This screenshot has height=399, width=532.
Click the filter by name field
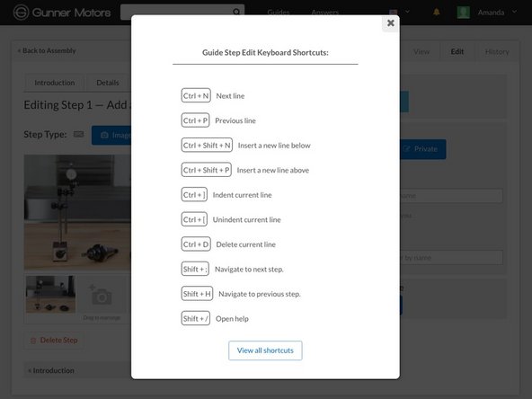(451, 258)
